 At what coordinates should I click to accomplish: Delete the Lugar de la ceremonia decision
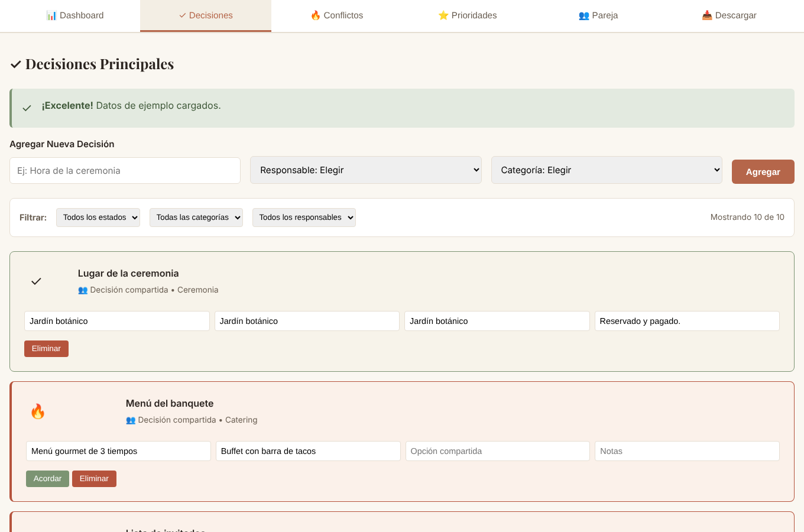coord(46,349)
